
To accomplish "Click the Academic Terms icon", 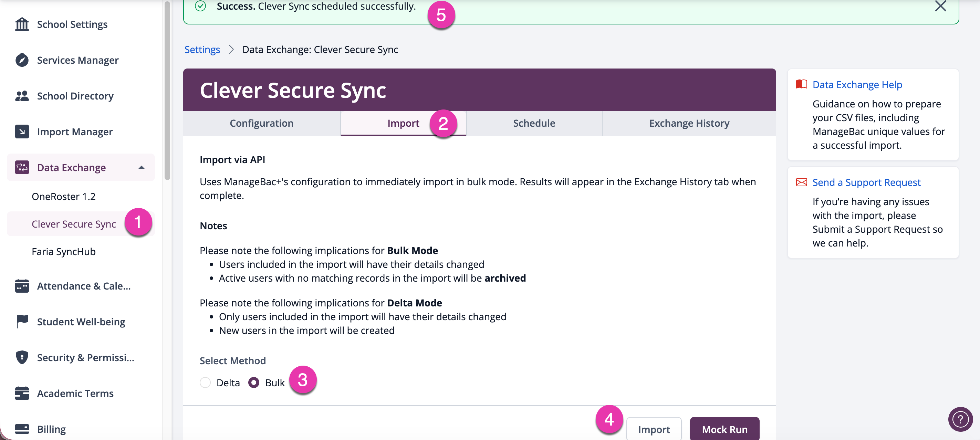I will 22,393.
